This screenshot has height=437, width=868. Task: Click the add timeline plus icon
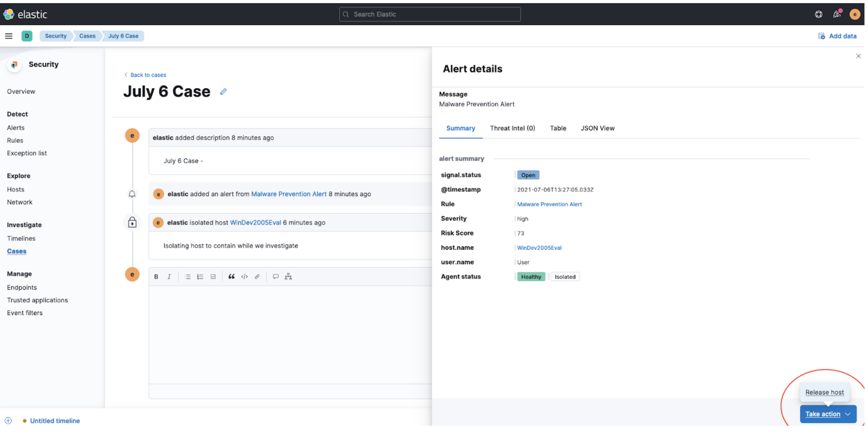coord(8,420)
